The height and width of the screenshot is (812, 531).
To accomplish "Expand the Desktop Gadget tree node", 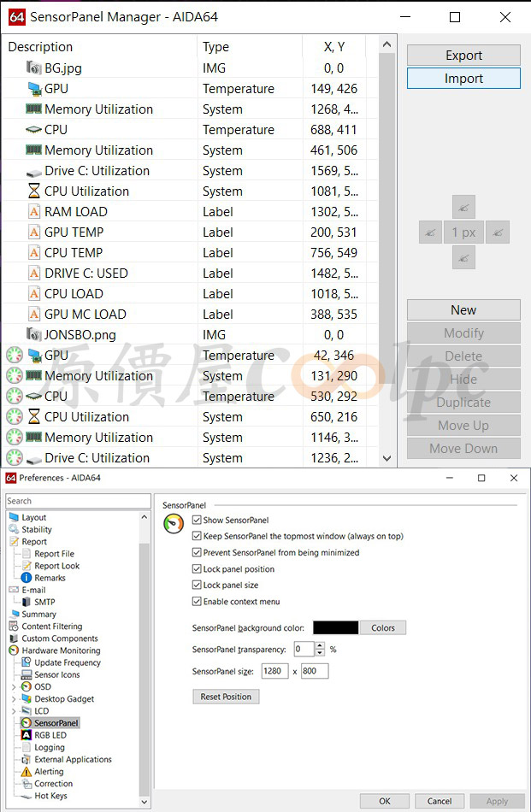I will point(14,698).
